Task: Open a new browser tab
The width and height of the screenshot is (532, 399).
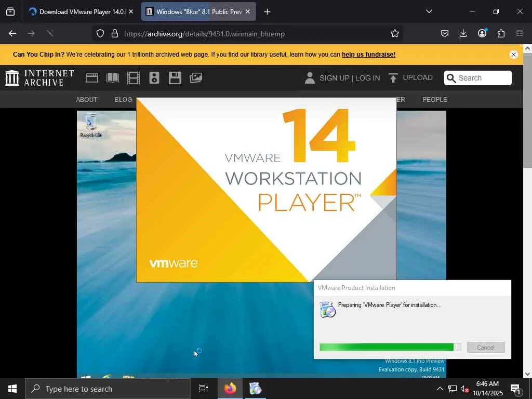Action: [x=268, y=12]
